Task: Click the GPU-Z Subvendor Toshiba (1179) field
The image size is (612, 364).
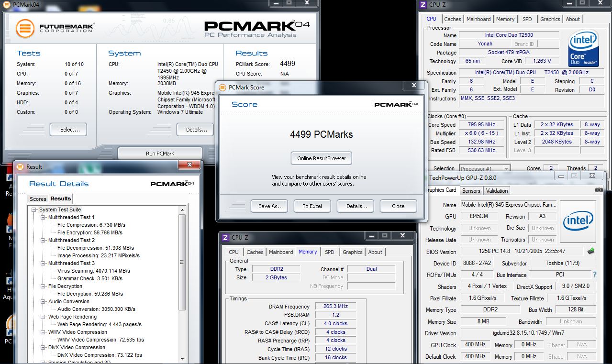Action: pos(561,263)
